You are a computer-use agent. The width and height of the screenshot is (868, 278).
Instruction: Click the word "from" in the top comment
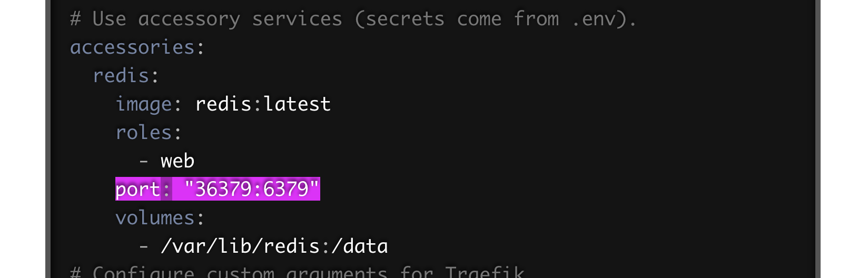tap(536, 19)
